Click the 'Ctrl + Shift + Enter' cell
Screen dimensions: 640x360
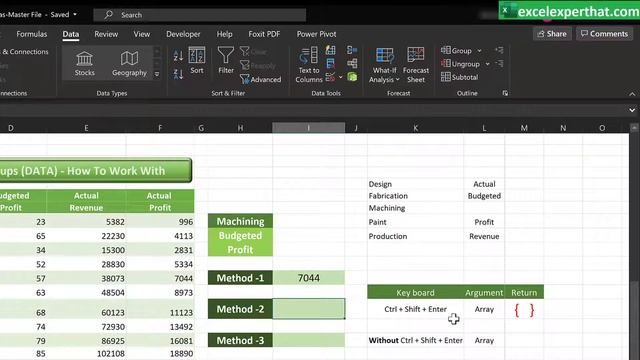tap(416, 309)
